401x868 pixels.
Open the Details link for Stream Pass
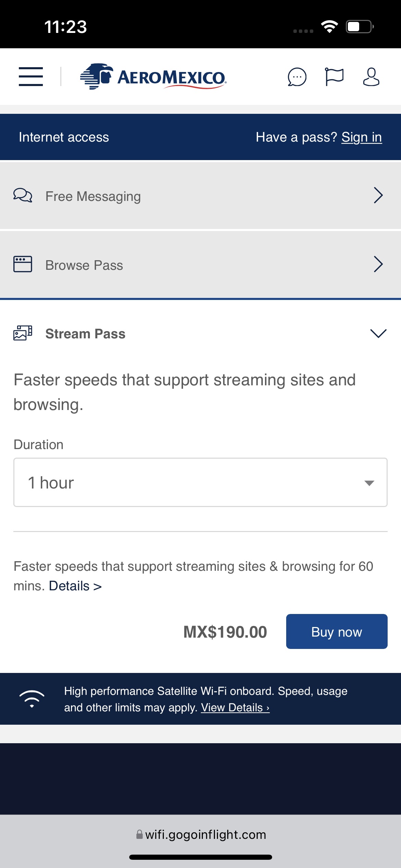(x=75, y=586)
